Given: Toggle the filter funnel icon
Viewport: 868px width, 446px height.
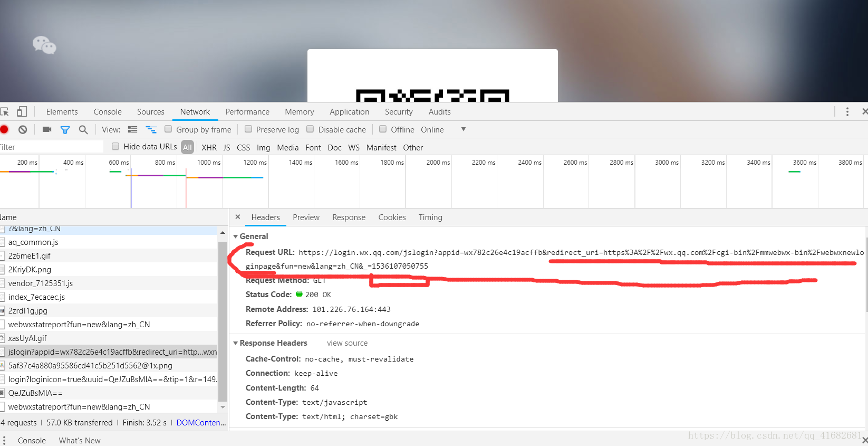Looking at the screenshot, I should point(65,130).
